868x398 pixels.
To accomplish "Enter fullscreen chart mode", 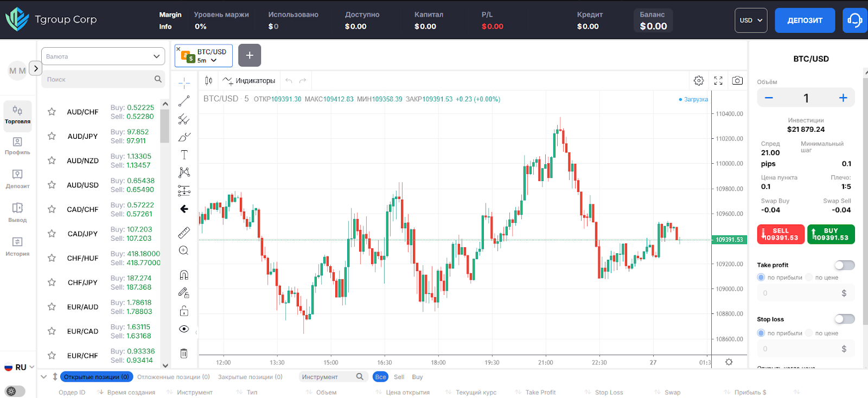I will click(x=718, y=81).
